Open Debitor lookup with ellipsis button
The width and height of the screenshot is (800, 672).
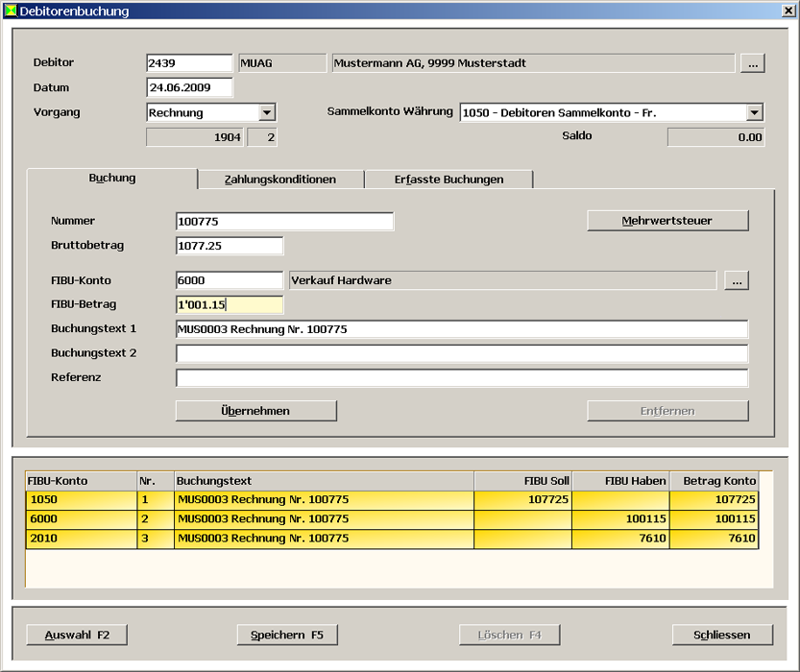751,63
